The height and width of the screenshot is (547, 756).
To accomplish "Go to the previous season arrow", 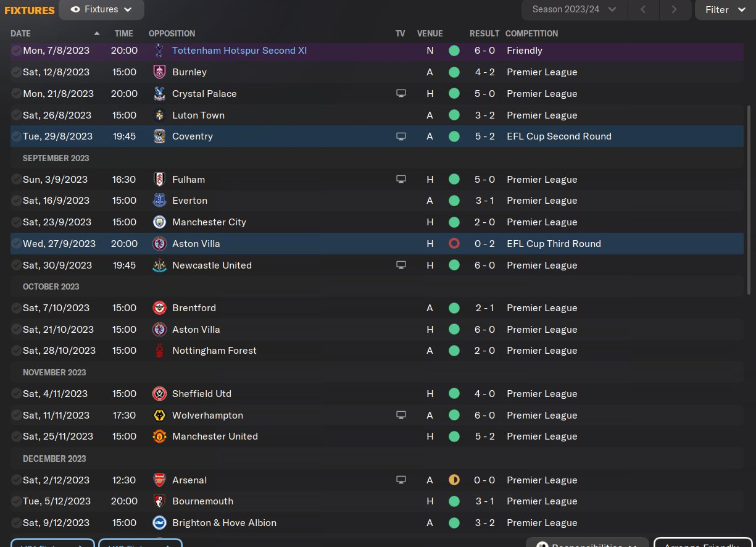I will point(643,10).
